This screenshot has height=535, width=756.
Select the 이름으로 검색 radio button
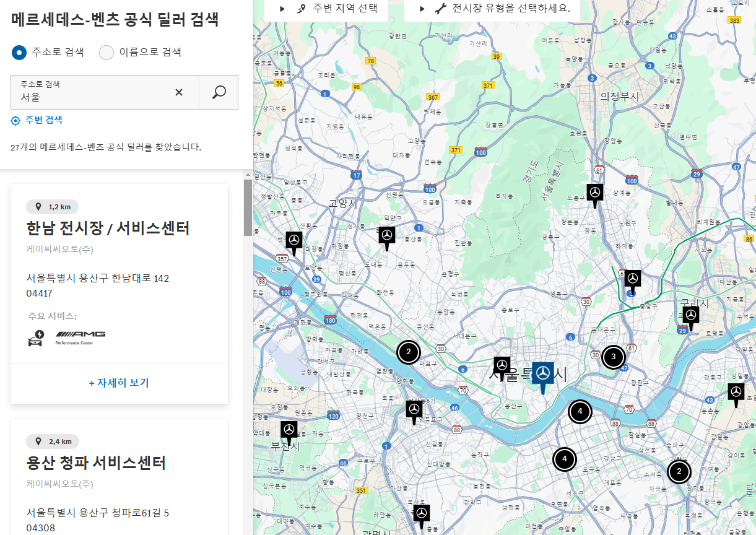click(x=106, y=52)
